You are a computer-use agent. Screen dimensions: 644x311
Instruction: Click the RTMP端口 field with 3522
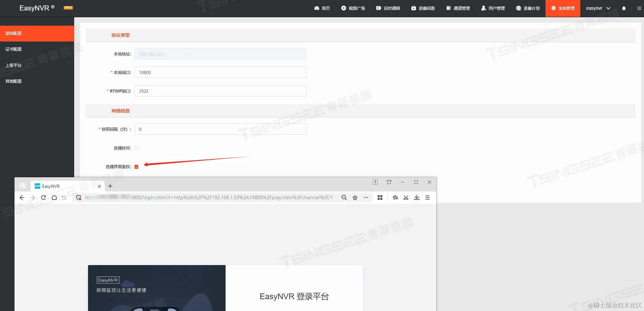pos(221,91)
